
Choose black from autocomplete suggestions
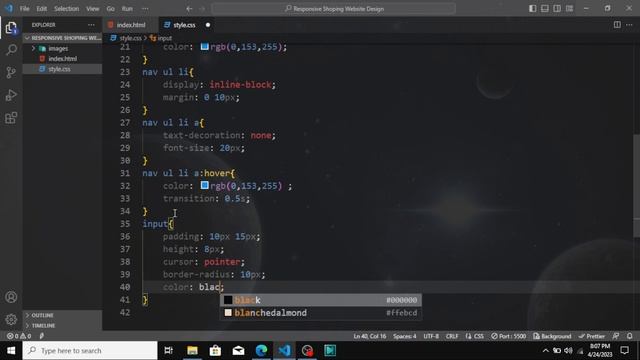pyautogui.click(x=321, y=300)
